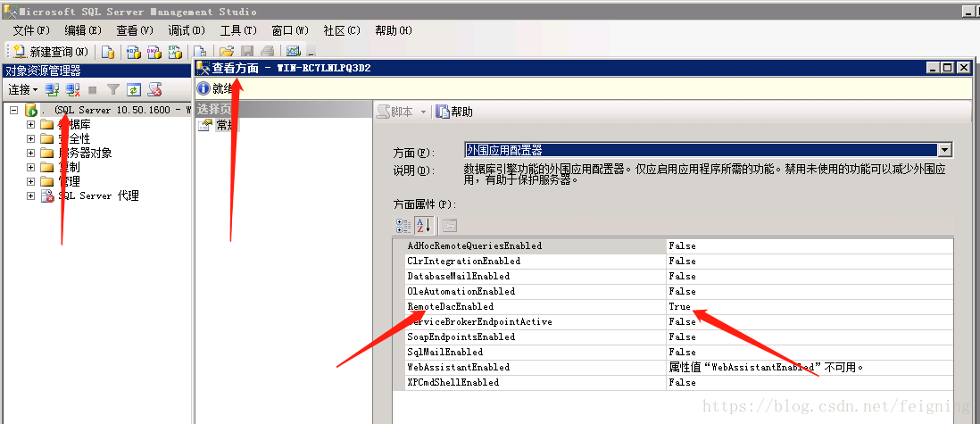
Task: Click the Filter funnel icon
Action: click(112, 90)
